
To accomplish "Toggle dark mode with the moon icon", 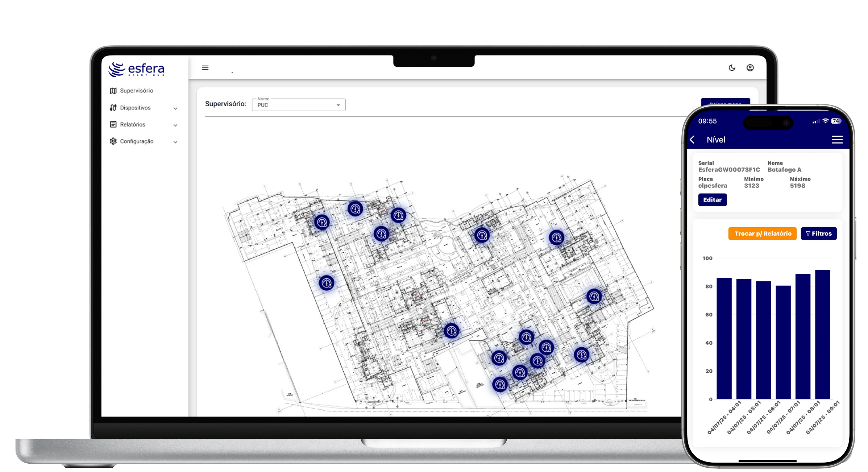I will click(732, 68).
